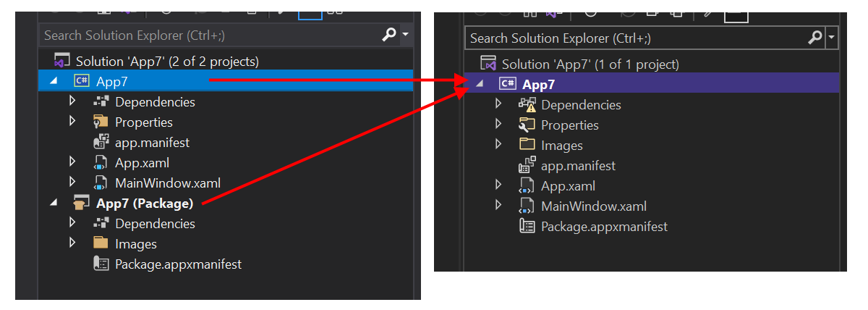Click the right Search Solution Explorer field
The image size is (868, 310).
[x=635, y=38]
